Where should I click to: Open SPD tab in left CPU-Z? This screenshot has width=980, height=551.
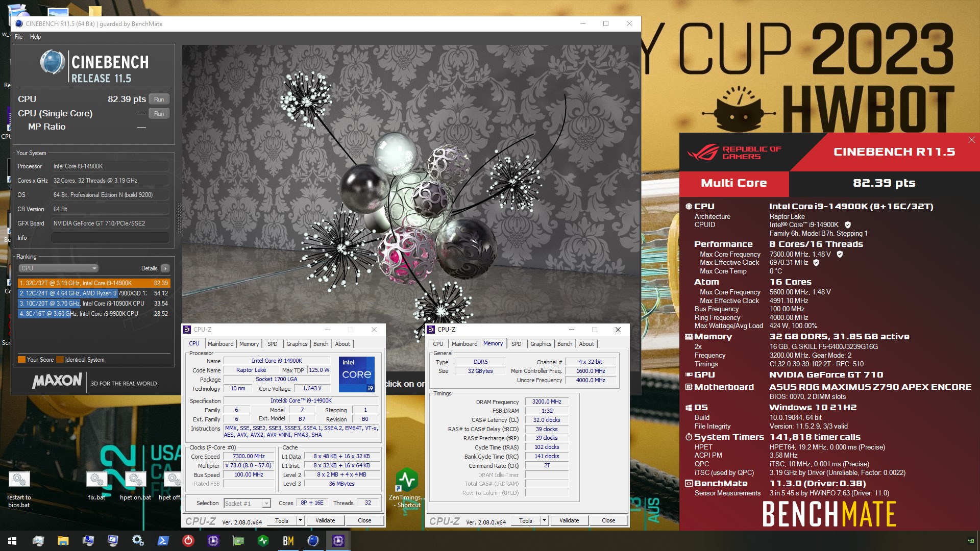[x=273, y=344]
